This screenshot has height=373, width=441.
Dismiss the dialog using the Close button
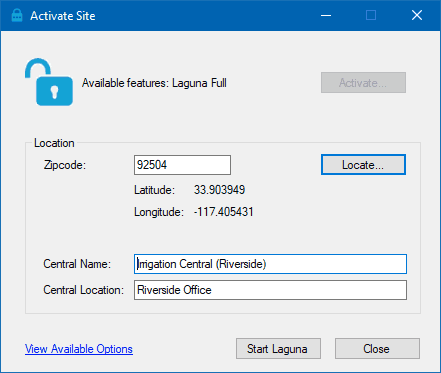coord(377,349)
